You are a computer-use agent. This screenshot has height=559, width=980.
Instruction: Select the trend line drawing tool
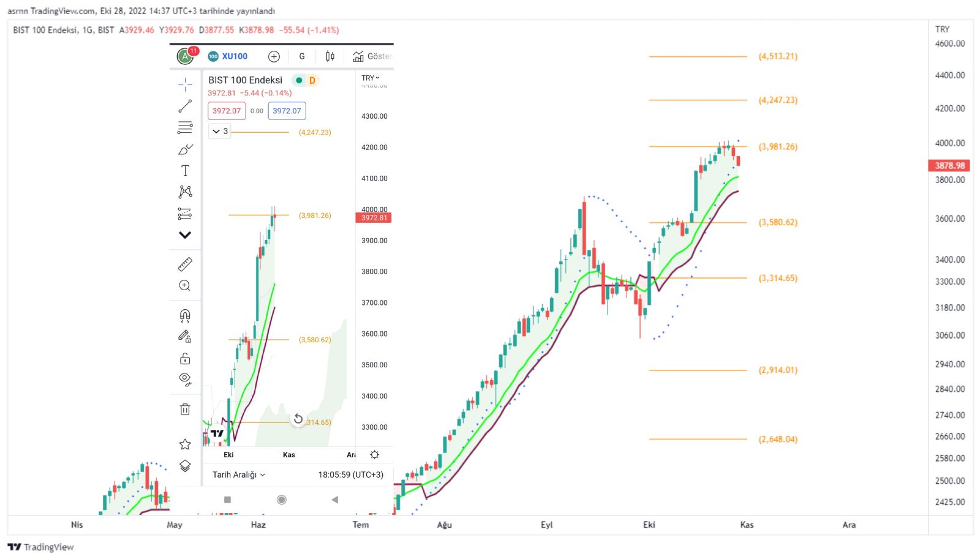[x=185, y=107]
